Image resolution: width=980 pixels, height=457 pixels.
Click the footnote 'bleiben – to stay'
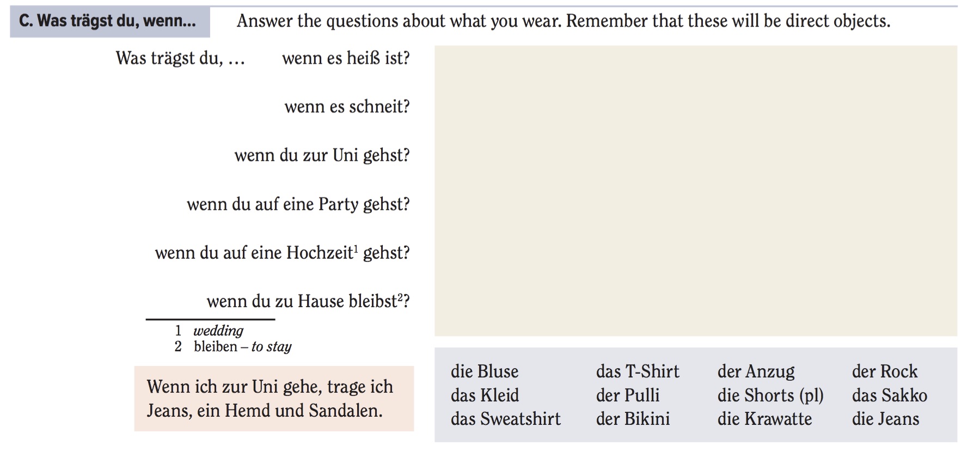tap(242, 346)
